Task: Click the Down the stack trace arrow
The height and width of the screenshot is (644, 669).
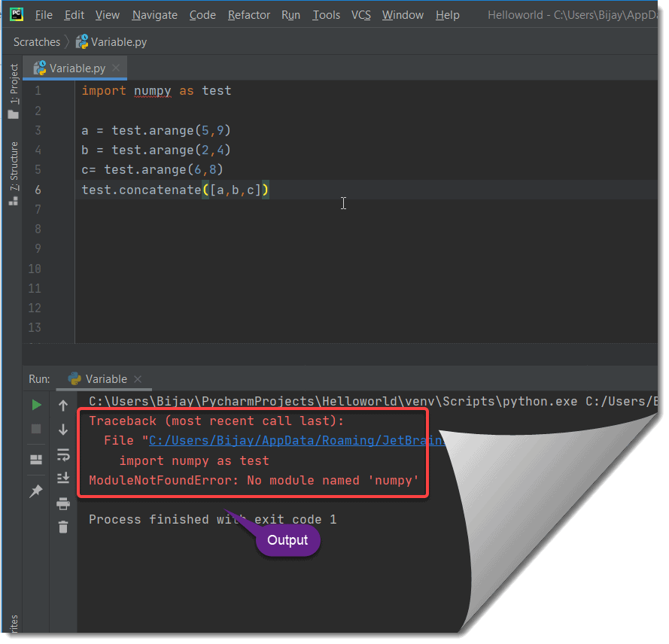Action: (x=63, y=429)
